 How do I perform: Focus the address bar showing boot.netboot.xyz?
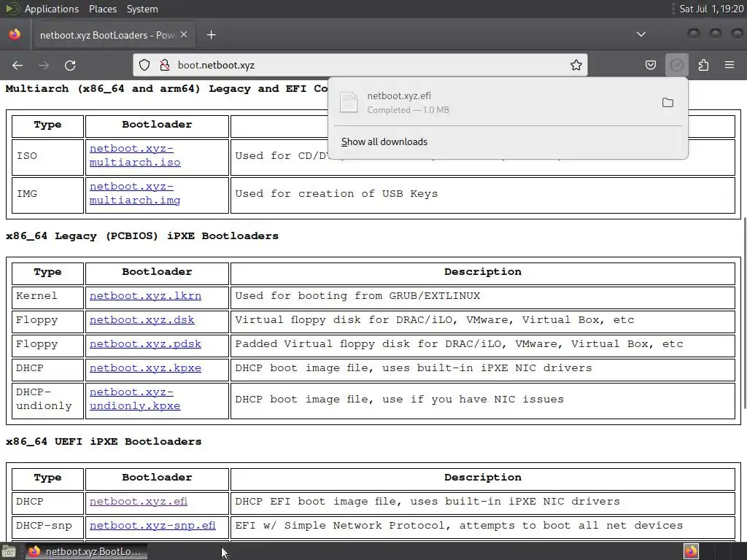click(360, 65)
